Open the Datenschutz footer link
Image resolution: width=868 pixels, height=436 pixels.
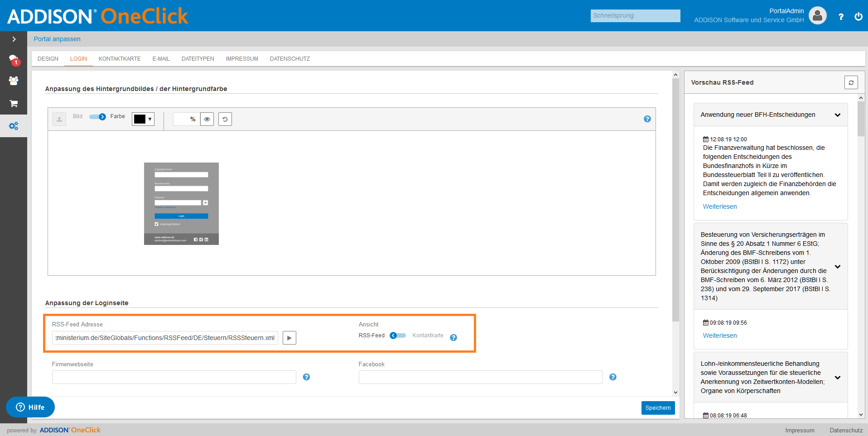coord(846,431)
